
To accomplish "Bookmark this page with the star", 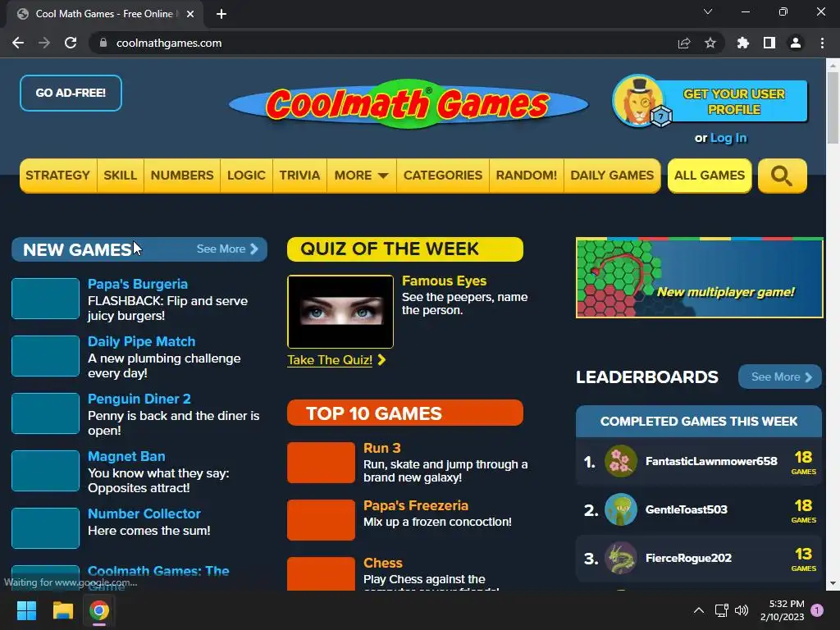I will (x=710, y=43).
